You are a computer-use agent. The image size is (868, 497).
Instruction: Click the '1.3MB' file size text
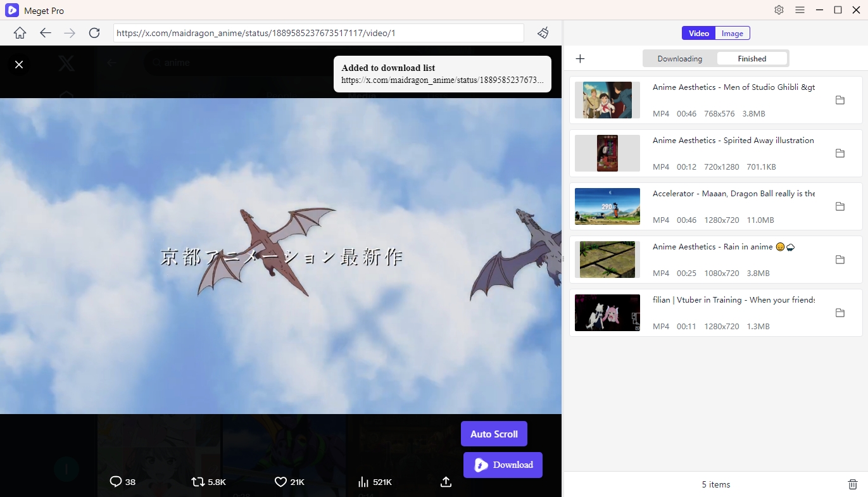(758, 327)
